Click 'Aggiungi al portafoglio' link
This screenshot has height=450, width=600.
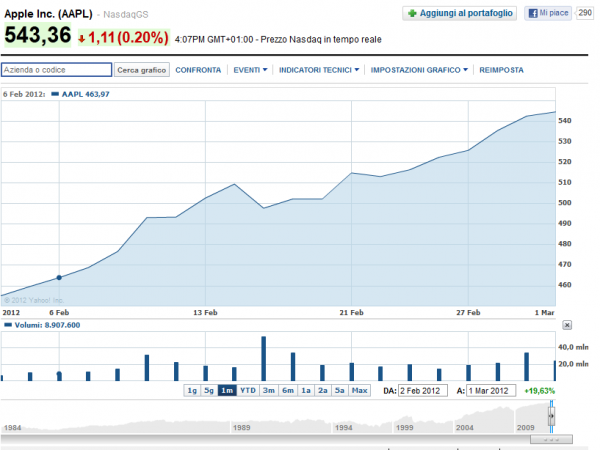(465, 13)
